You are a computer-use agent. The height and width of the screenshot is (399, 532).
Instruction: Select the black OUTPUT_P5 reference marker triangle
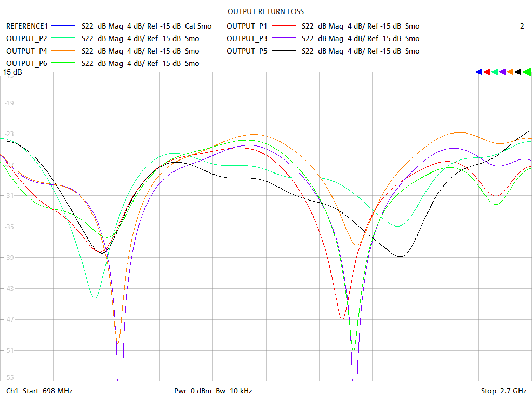518,72
